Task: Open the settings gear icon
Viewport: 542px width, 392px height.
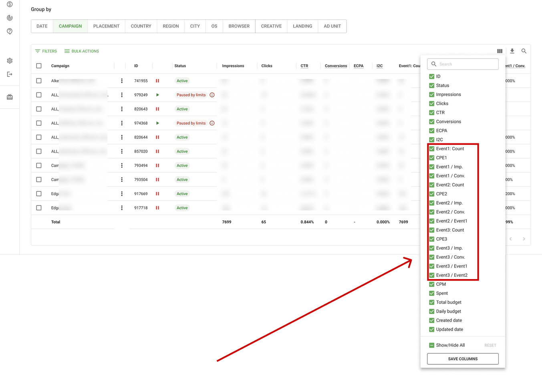Action: (x=9, y=60)
